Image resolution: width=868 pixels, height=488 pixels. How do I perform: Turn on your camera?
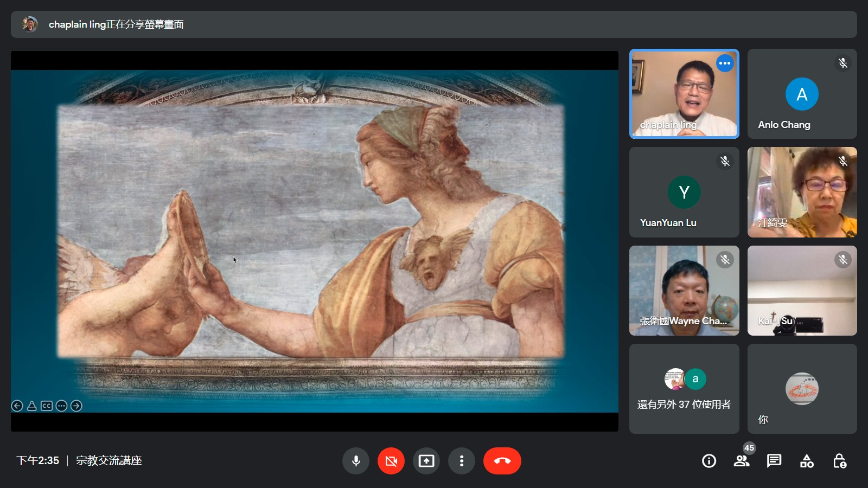(x=391, y=461)
